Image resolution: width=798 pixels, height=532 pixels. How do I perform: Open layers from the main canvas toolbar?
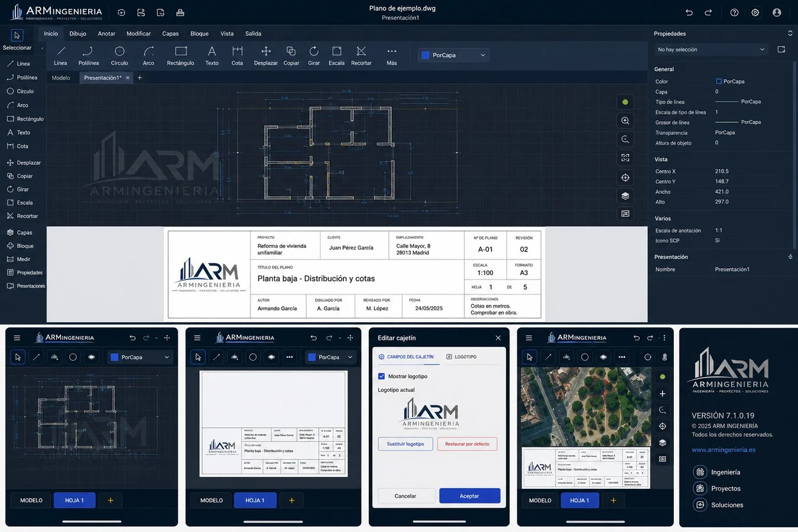(x=625, y=196)
